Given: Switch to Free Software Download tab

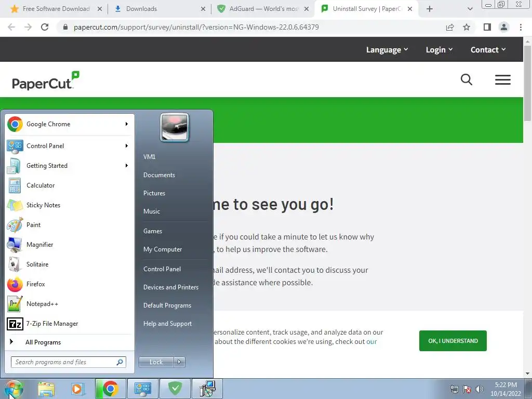Looking at the screenshot, I should (56, 9).
